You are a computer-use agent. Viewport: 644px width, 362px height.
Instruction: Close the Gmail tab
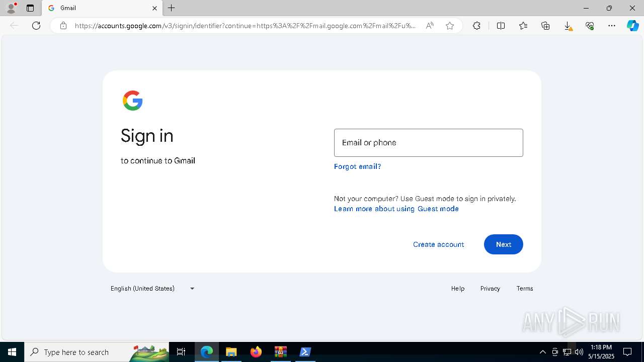(x=154, y=8)
